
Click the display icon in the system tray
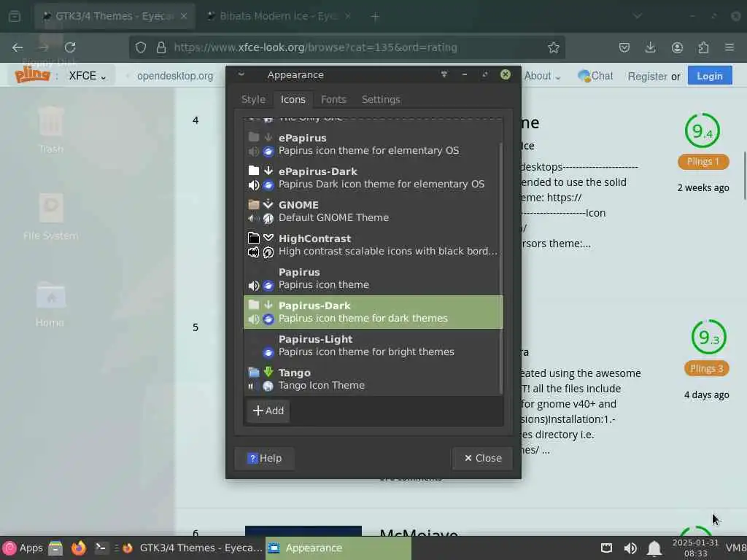(606, 548)
